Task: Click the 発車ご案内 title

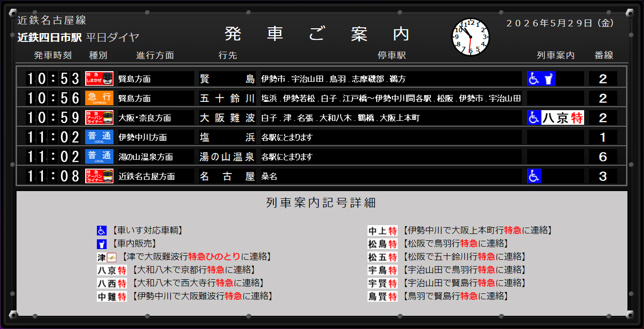Action: tap(317, 34)
